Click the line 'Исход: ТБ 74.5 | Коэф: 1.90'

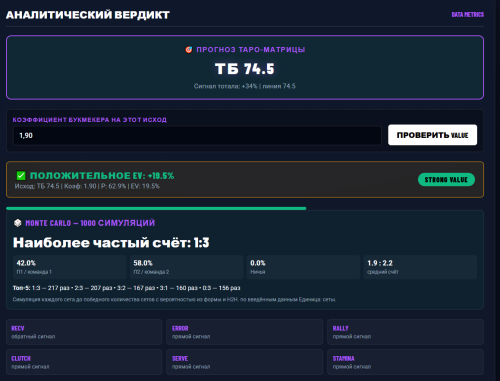[87, 186]
